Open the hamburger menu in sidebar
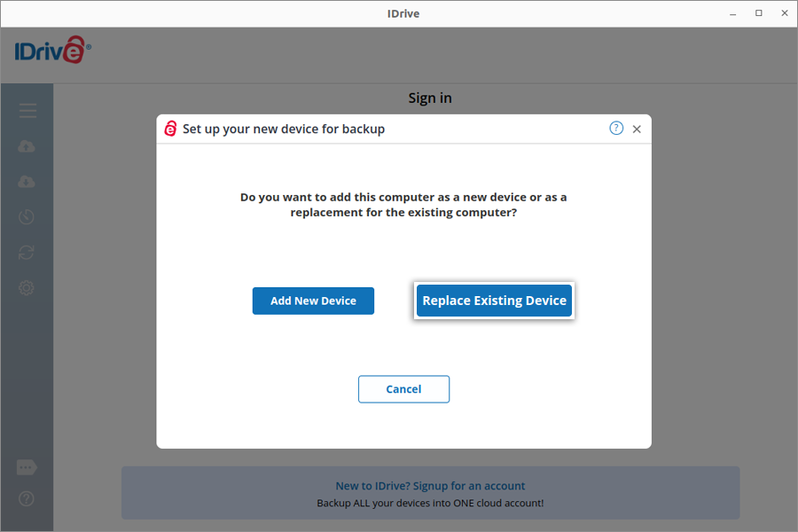 coord(27,111)
